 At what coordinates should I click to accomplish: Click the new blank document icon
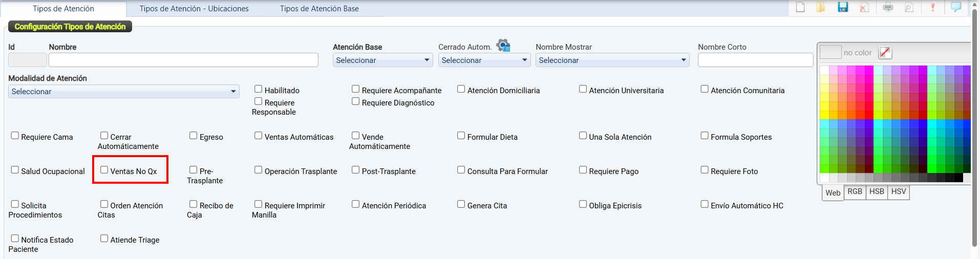(800, 7)
